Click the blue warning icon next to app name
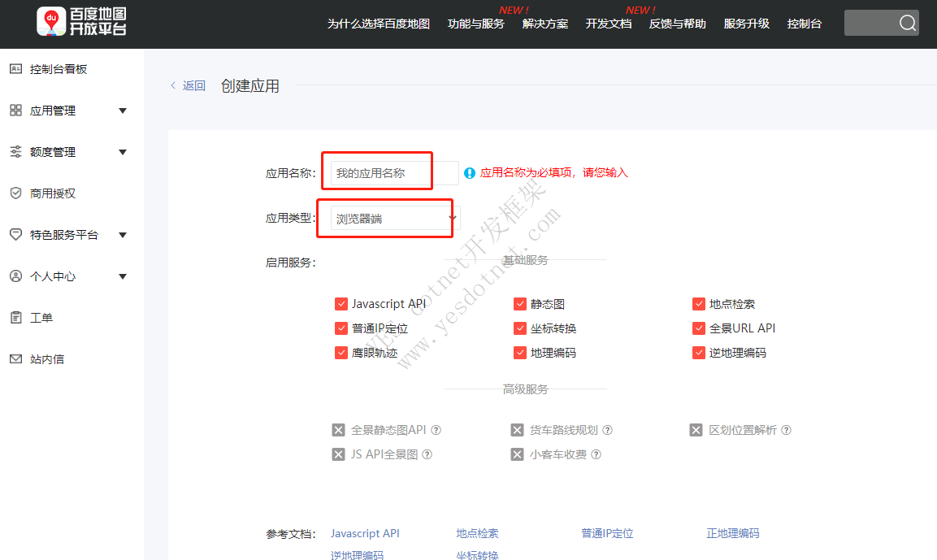Viewport: 937px width, 560px height. coord(470,173)
